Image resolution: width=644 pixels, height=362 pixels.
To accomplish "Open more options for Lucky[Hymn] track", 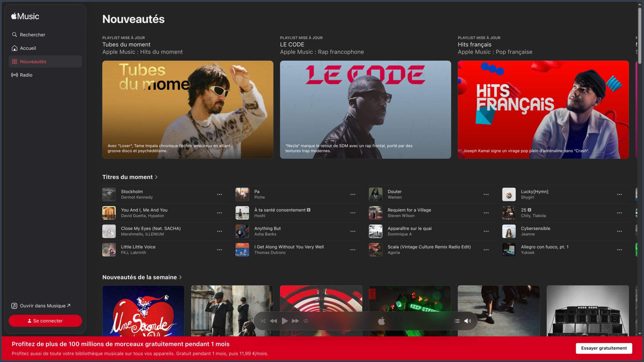I will tap(620, 194).
